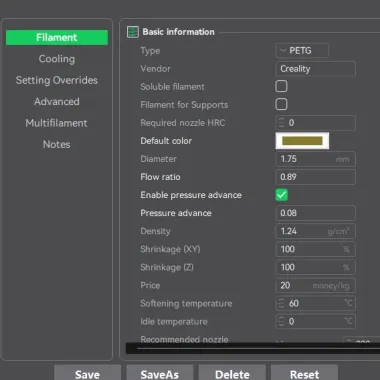Click the Density field 1.24

[x=316, y=231]
